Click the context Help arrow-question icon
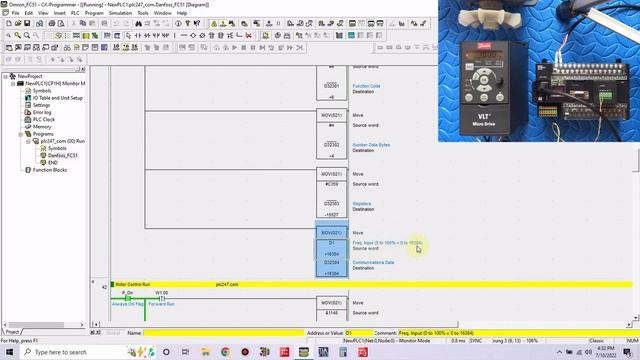The width and height of the screenshot is (640, 360). tap(197, 24)
